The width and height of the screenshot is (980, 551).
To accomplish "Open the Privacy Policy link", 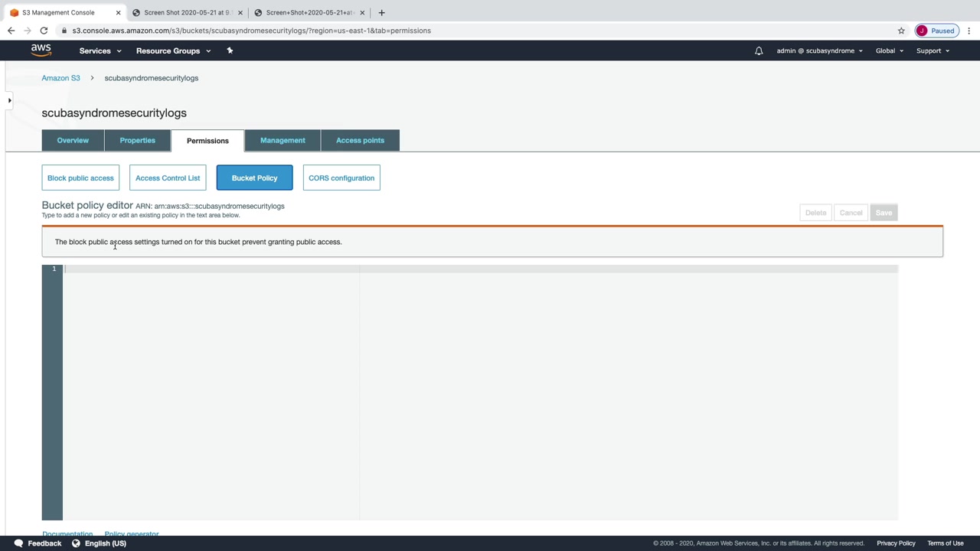I will pyautogui.click(x=896, y=543).
